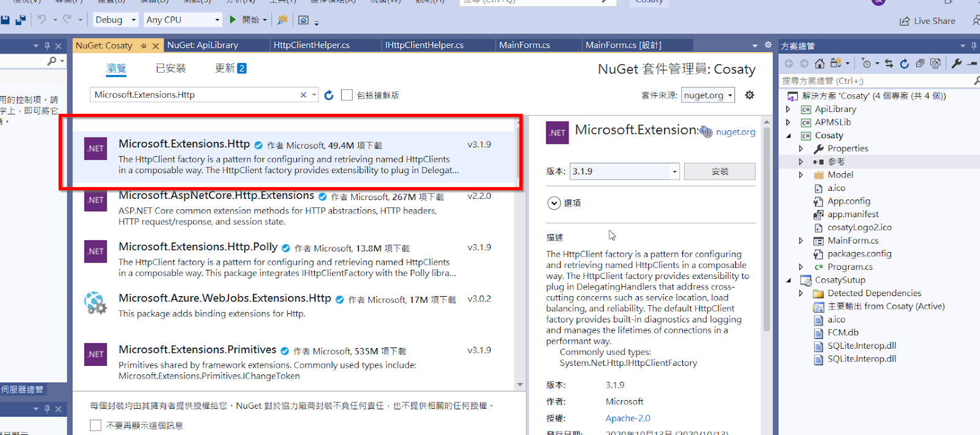This screenshot has width=980, height=435.
Task: Select the Browse (瀏覽) tab
Action: coord(116,69)
